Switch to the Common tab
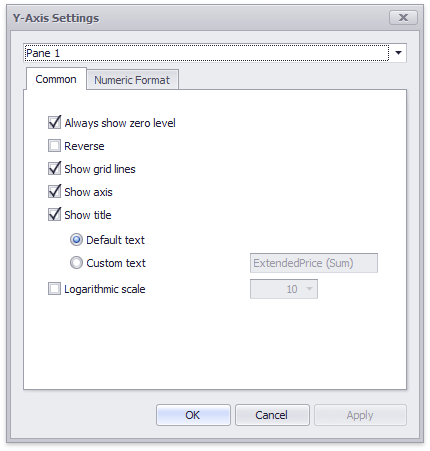 coord(56,79)
